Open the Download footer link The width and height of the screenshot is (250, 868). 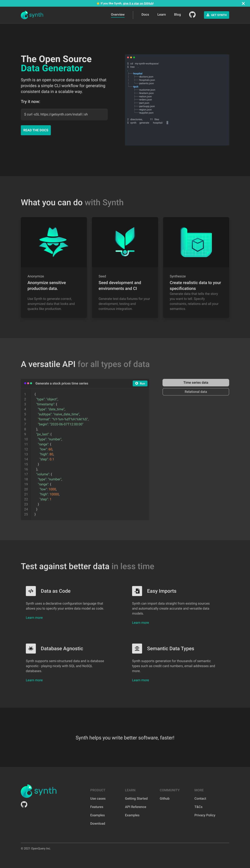click(98, 824)
